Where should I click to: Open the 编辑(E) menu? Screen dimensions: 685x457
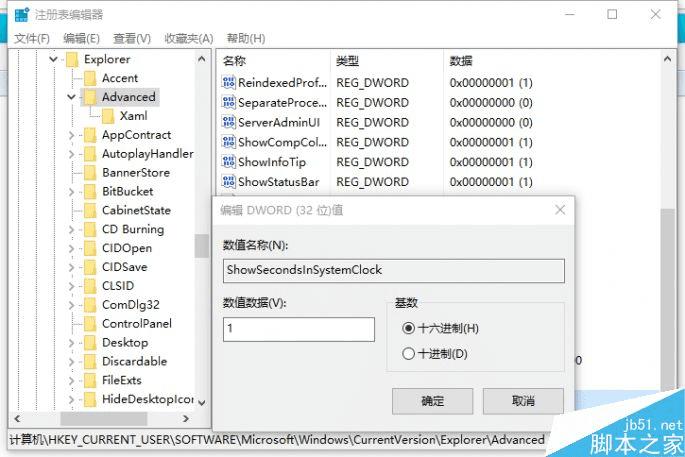coord(81,38)
